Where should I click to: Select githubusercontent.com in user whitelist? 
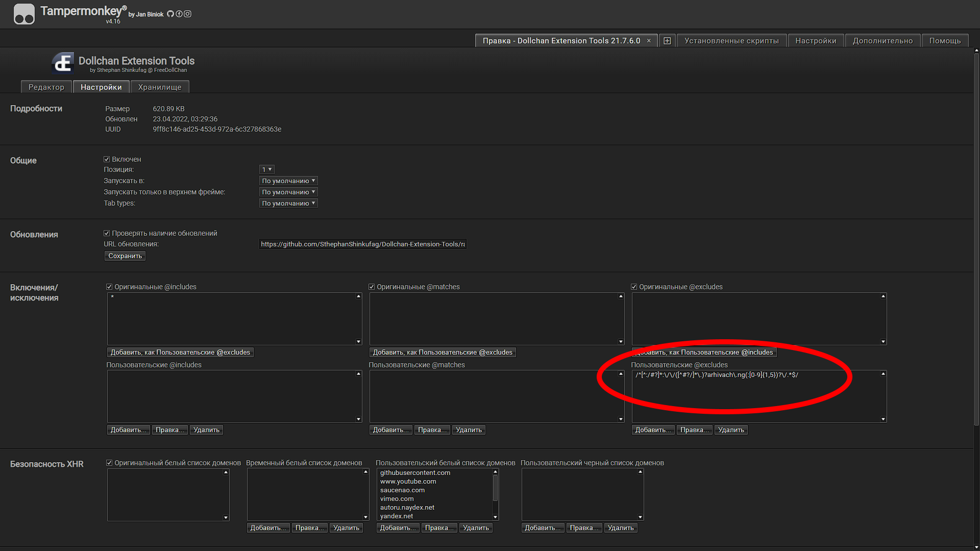click(x=415, y=472)
